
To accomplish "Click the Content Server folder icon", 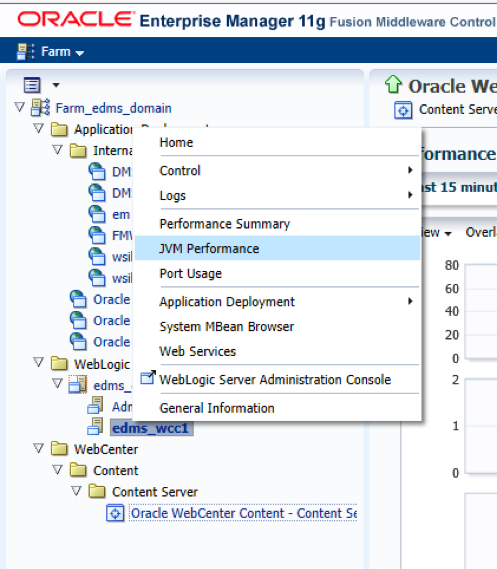I will [x=97, y=491].
